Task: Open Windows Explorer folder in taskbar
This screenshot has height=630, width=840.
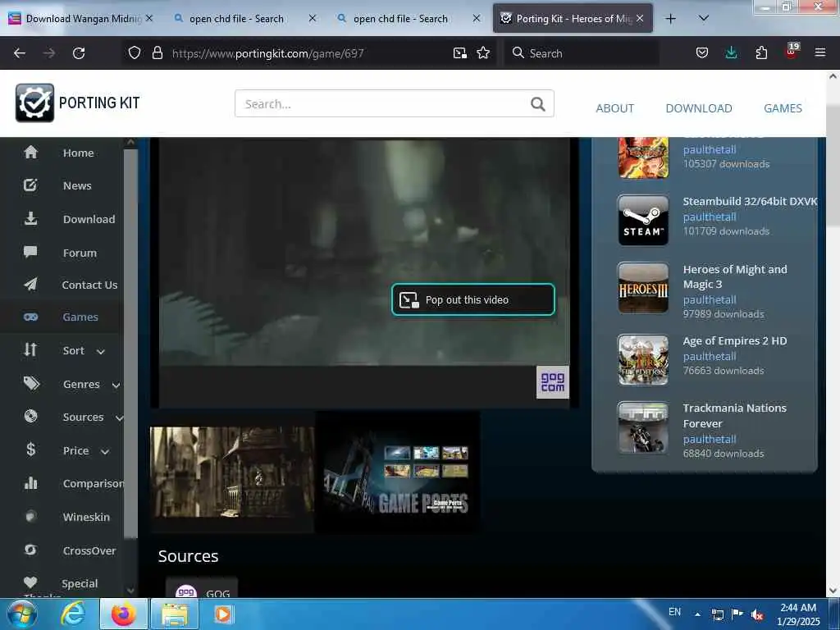Action: (176, 614)
